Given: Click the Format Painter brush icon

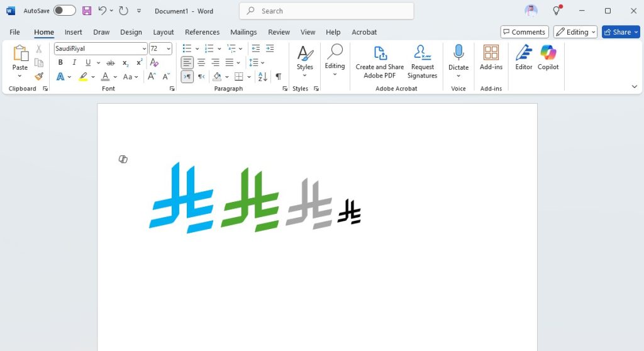Looking at the screenshot, I should coord(39,77).
